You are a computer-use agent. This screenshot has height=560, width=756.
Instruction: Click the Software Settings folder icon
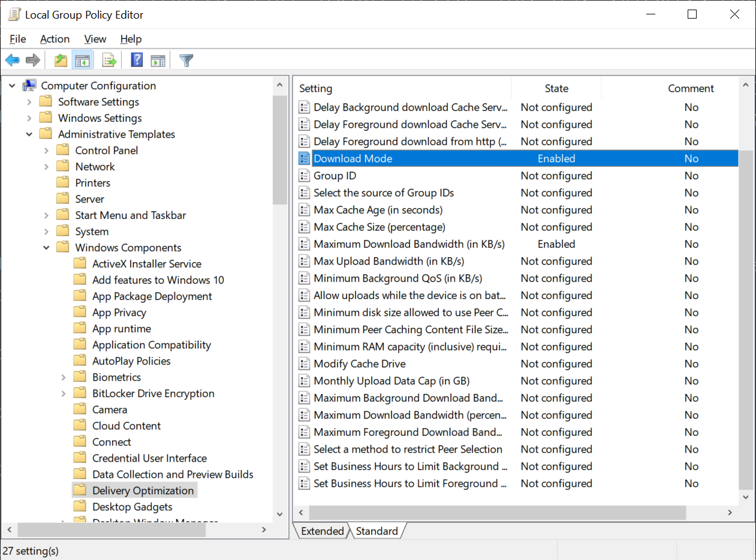[x=46, y=102]
